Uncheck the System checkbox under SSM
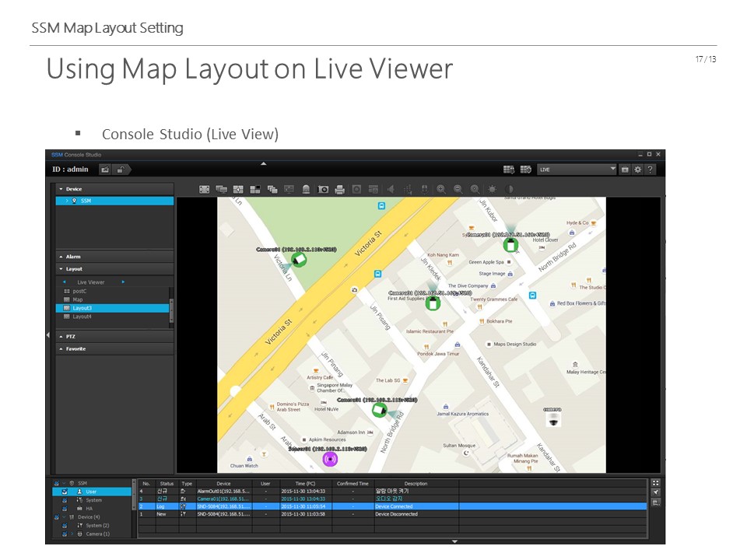Viewport: 747px width, 560px height. [x=65, y=500]
